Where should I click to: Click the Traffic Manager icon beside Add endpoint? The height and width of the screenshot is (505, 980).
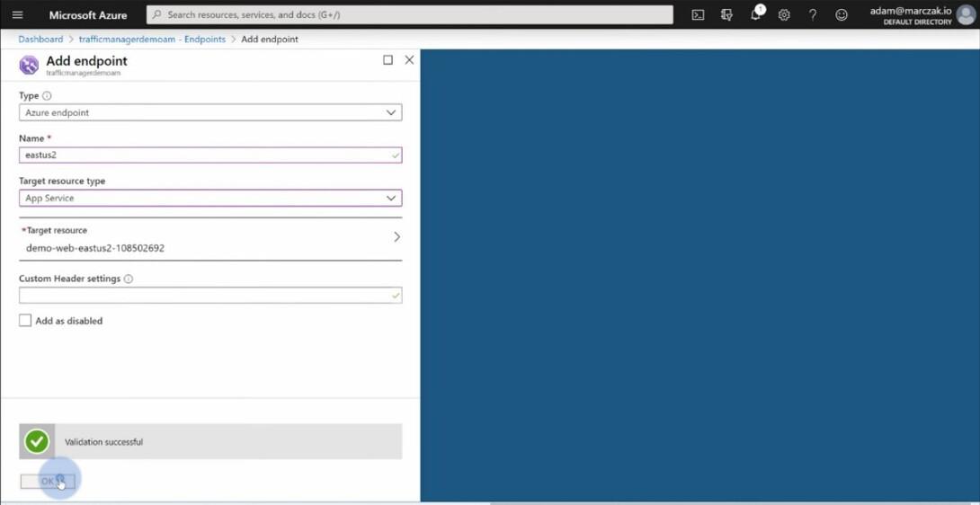[29, 65]
